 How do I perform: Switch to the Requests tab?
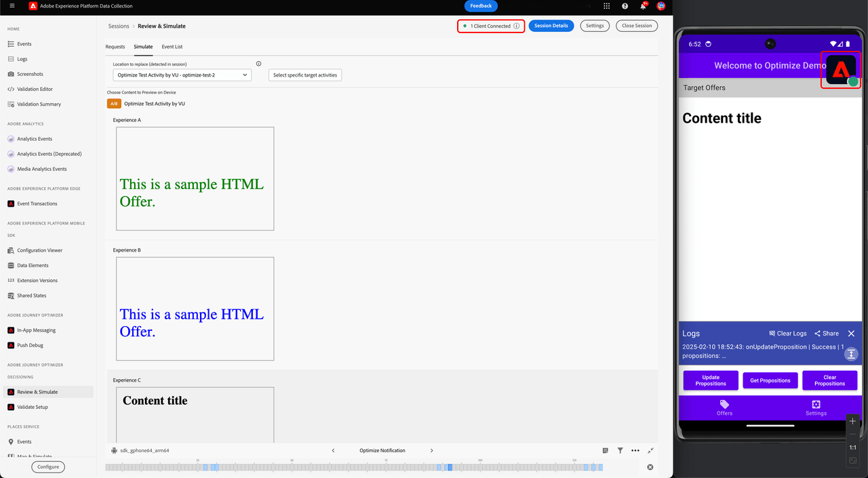coord(115,47)
